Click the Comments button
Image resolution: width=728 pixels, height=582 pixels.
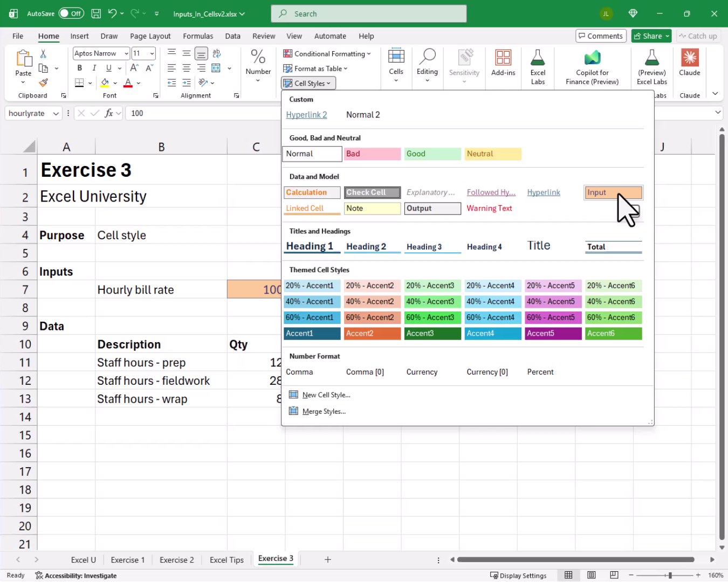(x=601, y=36)
